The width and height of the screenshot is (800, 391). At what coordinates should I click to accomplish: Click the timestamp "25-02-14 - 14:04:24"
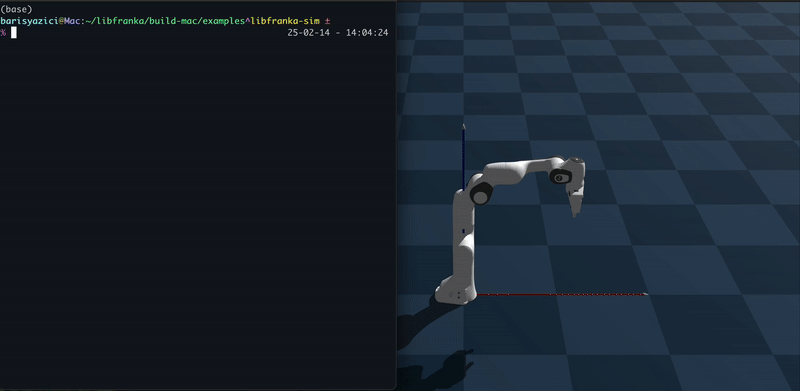click(338, 33)
